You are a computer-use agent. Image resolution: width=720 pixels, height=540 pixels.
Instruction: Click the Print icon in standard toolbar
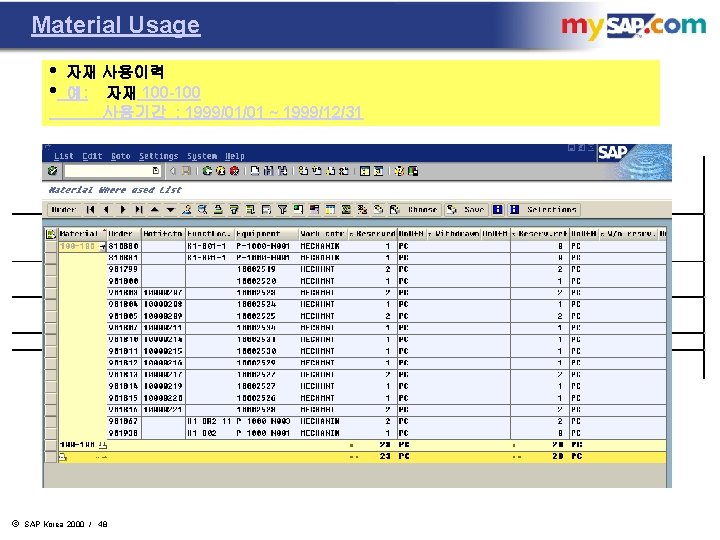click(255, 171)
